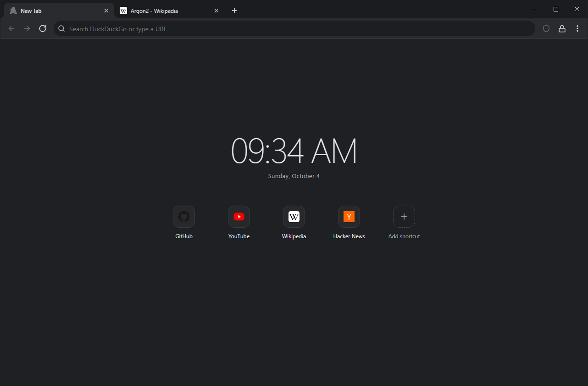588x386 pixels.
Task: Open the GitHub shortcut icon
Action: pos(184,217)
